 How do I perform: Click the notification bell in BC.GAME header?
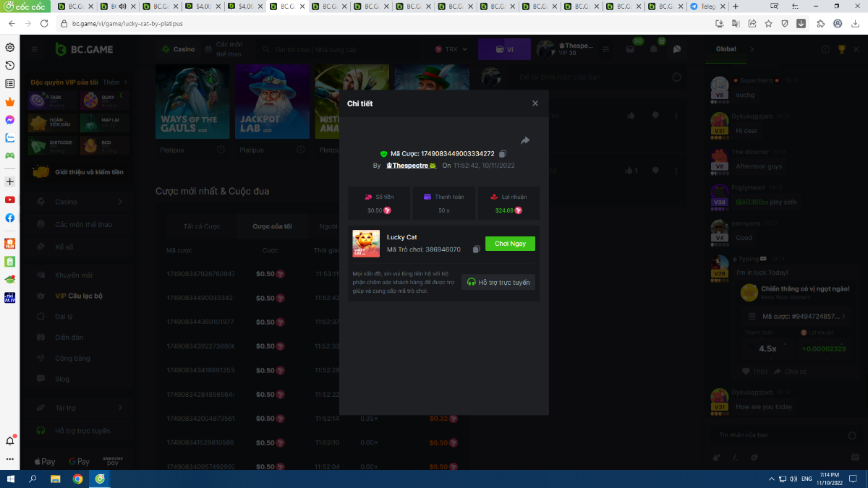coord(654,49)
